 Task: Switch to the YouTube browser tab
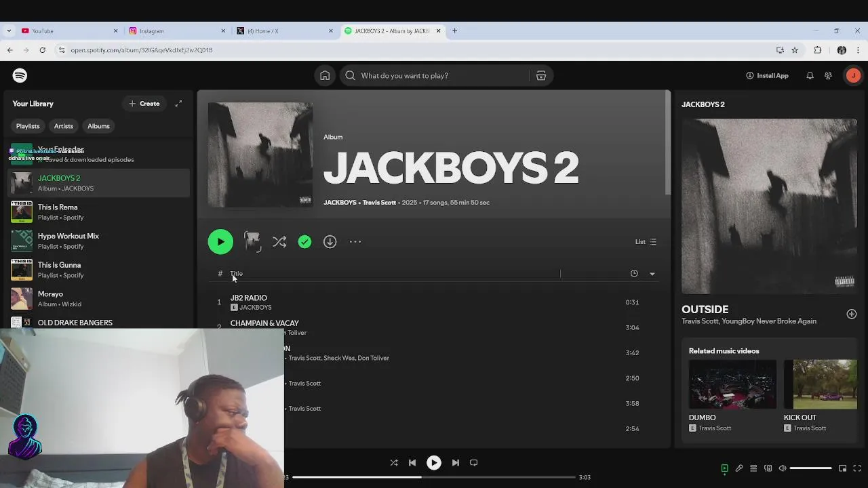coord(70,30)
